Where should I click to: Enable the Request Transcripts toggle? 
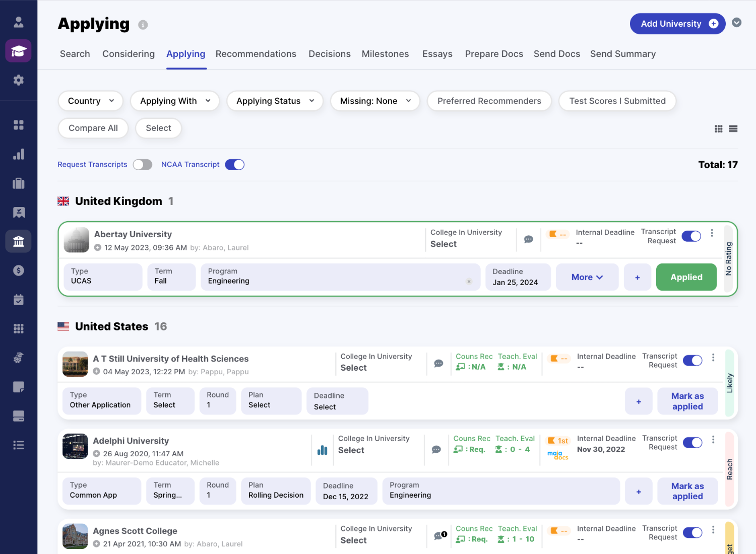point(143,165)
